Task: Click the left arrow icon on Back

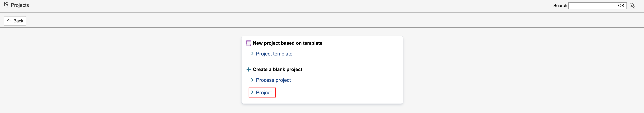Action: [x=9, y=21]
